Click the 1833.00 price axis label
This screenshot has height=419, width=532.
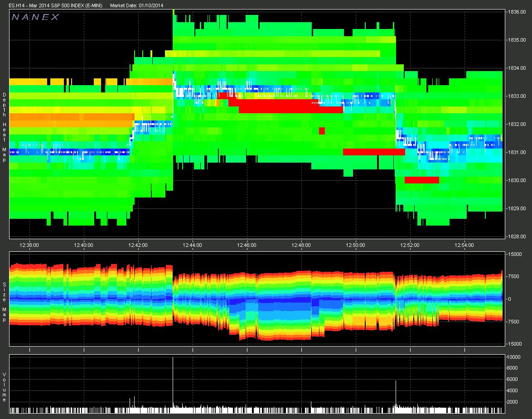517,96
